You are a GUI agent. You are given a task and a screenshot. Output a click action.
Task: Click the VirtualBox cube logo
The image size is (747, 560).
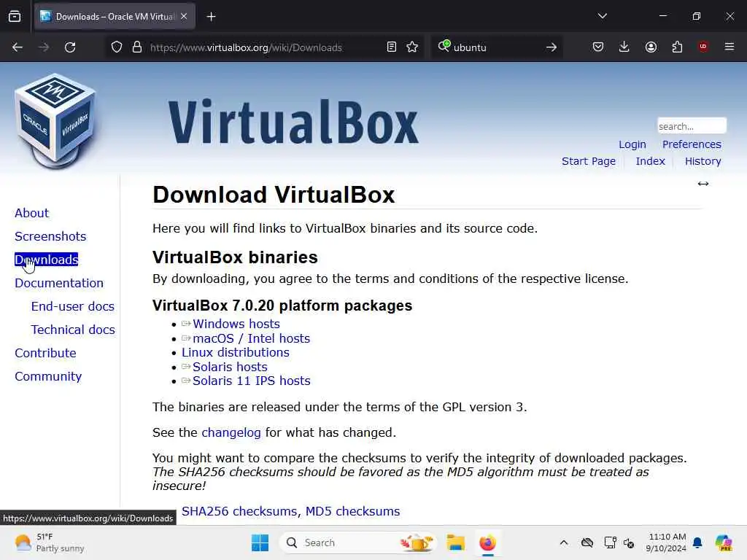55,120
